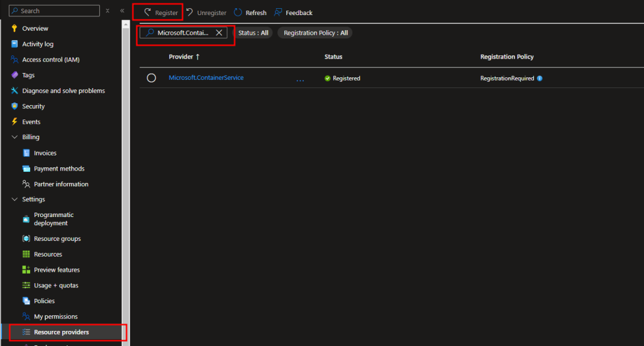
Task: Open the Status : All filter
Action: [x=253, y=33]
